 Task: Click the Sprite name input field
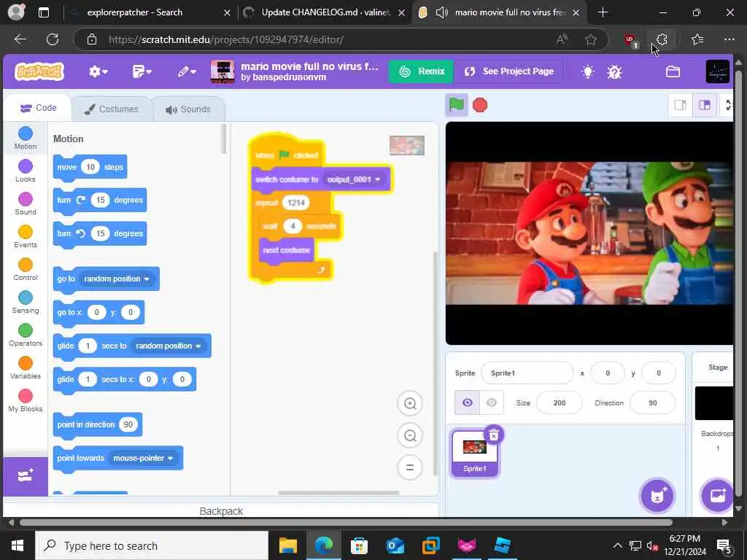pyautogui.click(x=527, y=373)
